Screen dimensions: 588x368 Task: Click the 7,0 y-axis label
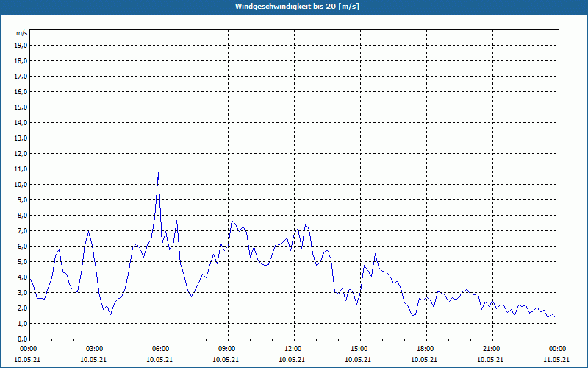(x=22, y=231)
